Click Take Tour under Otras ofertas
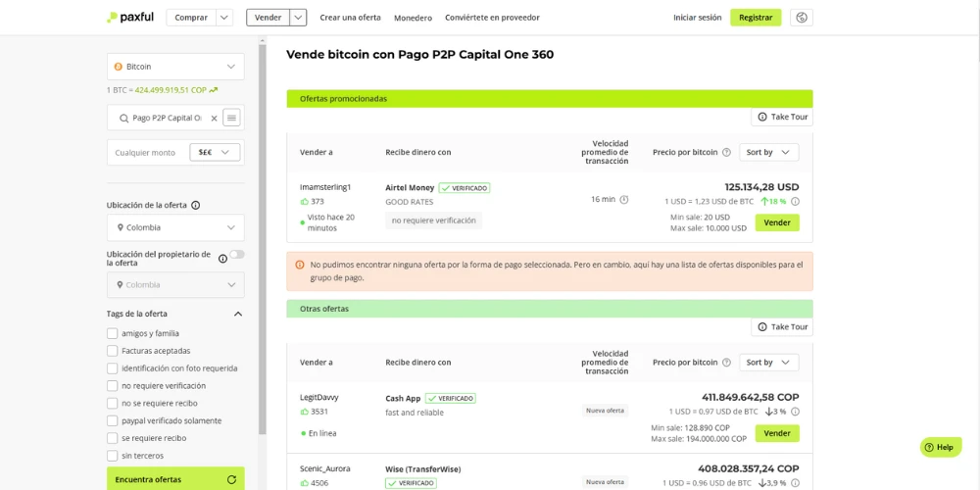 (x=782, y=327)
